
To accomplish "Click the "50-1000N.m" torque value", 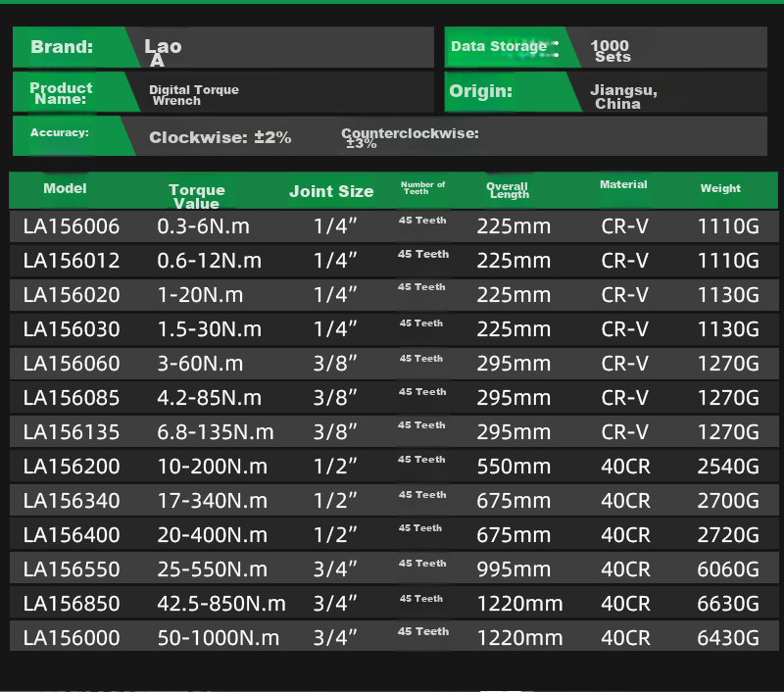I will (219, 638).
